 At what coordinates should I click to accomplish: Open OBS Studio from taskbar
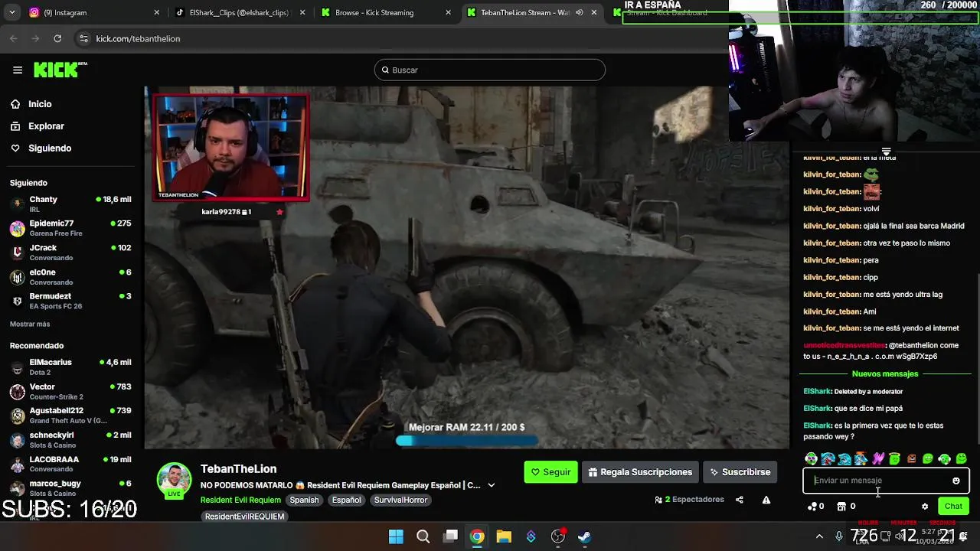point(558,536)
